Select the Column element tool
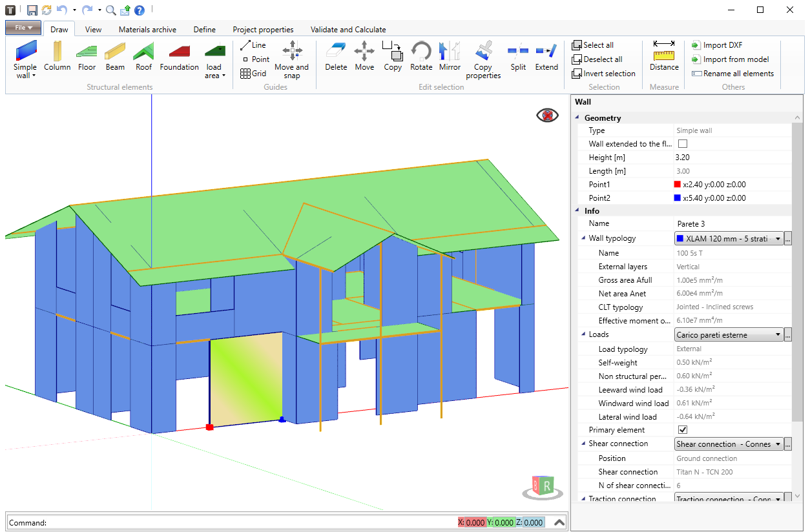 pos(57,56)
